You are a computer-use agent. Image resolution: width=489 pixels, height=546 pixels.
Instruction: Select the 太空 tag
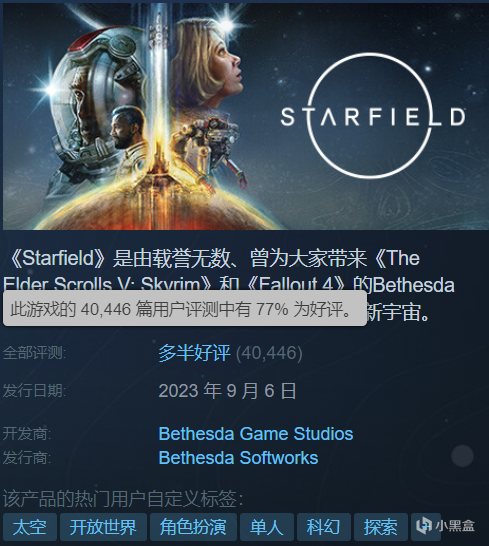(x=30, y=526)
